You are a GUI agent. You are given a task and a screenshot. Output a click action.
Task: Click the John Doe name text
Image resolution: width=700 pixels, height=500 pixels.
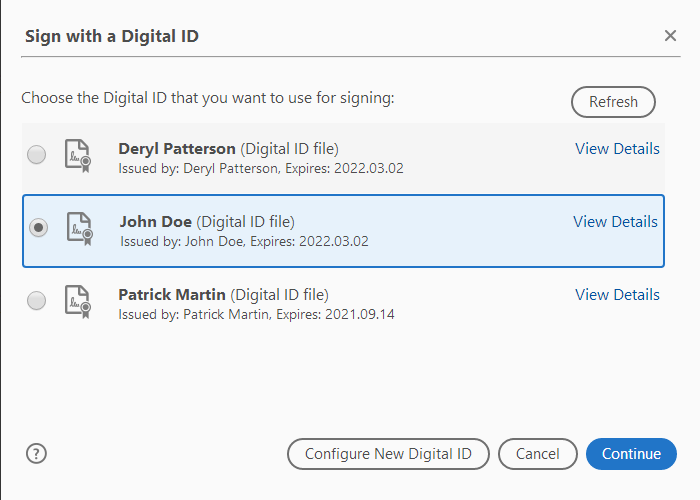click(x=156, y=222)
